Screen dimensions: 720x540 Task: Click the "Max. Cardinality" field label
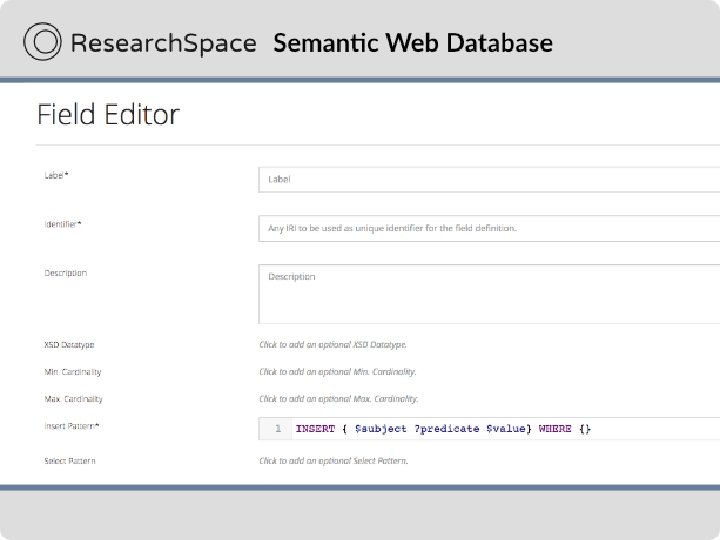point(73,399)
